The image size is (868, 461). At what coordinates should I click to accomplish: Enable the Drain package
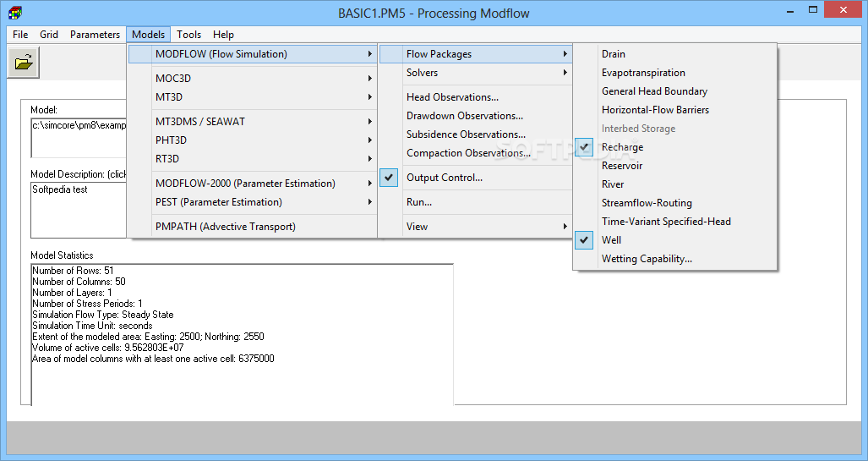[674, 54]
